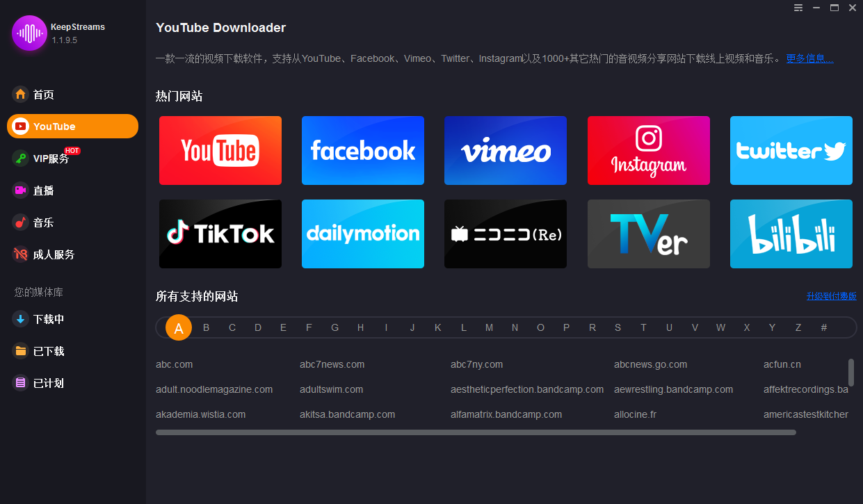The width and height of the screenshot is (863, 504).
Task: Select the YouTube sidebar item
Action: point(72,127)
